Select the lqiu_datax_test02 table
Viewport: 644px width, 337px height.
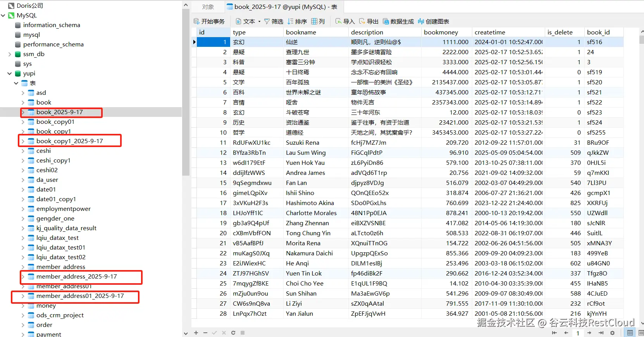(x=61, y=257)
